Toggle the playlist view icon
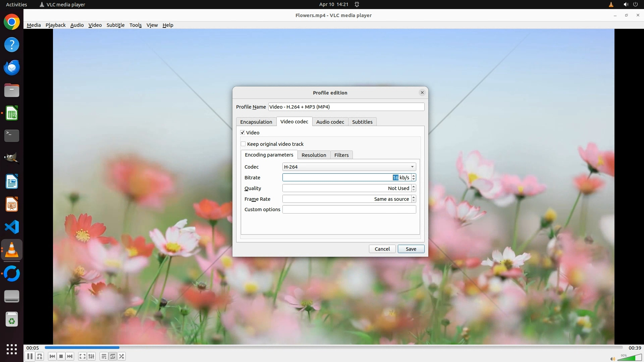The width and height of the screenshot is (644, 362). (104, 356)
